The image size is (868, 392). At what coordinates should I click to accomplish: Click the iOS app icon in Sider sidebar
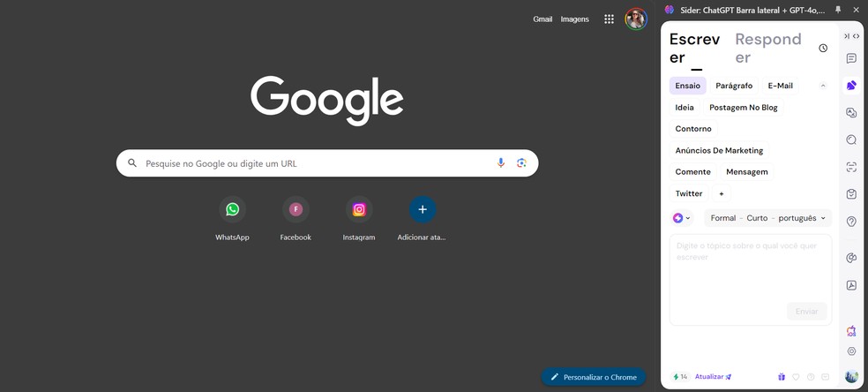851,331
